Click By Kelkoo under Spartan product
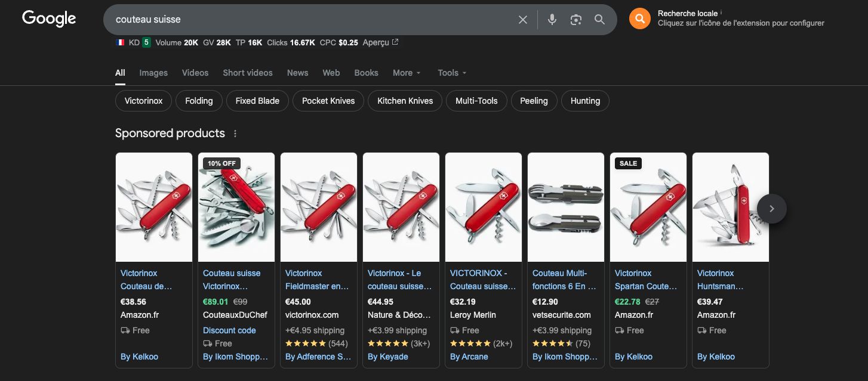868x381 pixels. (x=633, y=357)
